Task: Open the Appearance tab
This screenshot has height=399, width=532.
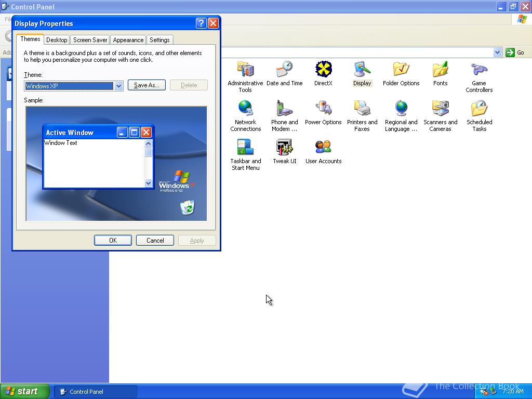Action: [128, 39]
